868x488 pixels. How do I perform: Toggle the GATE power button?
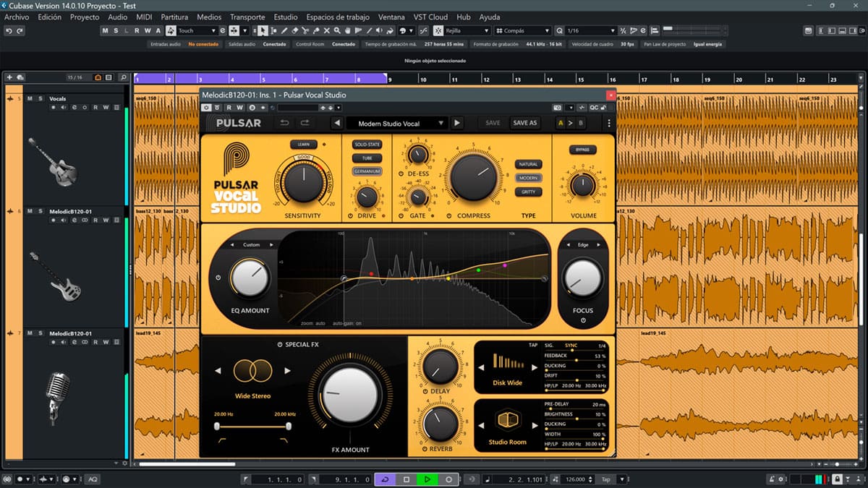click(401, 215)
